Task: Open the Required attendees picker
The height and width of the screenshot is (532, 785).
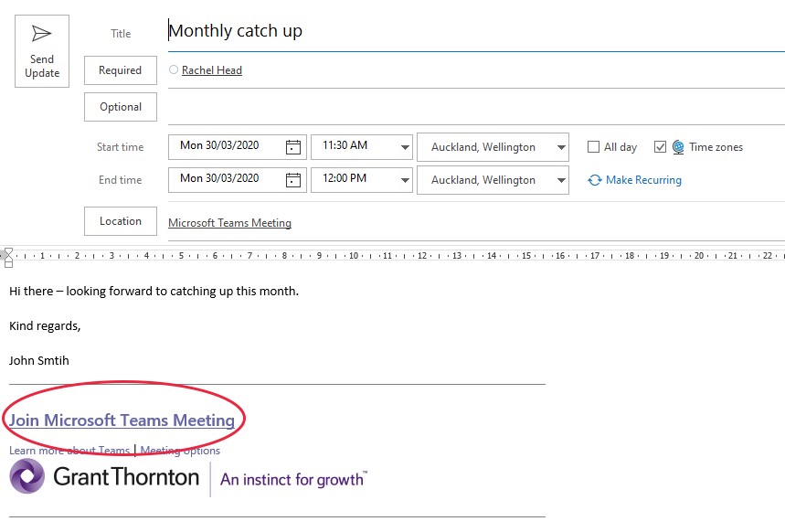Action: [120, 70]
